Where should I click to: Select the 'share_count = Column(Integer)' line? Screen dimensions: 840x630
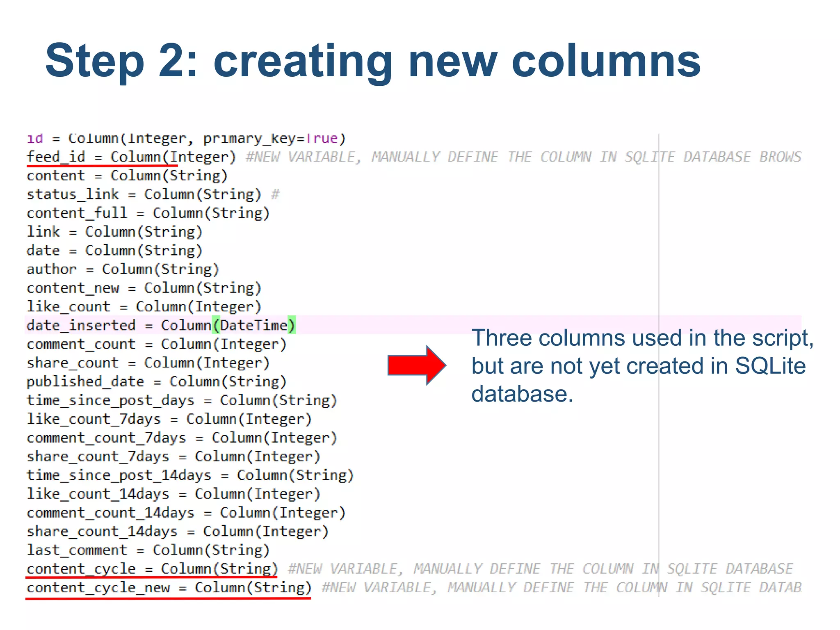148,363
